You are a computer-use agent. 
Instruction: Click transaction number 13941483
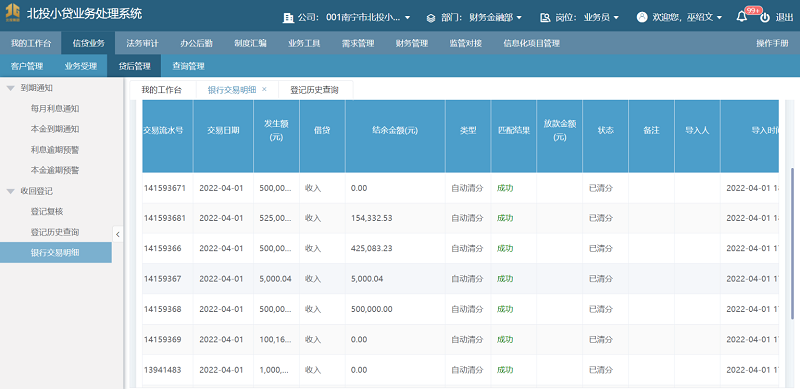click(162, 370)
